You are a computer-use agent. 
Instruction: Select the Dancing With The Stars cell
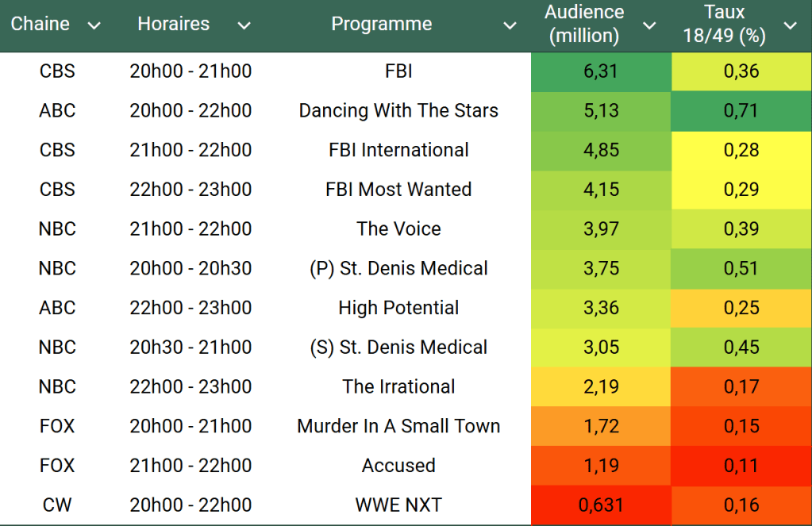(x=398, y=111)
